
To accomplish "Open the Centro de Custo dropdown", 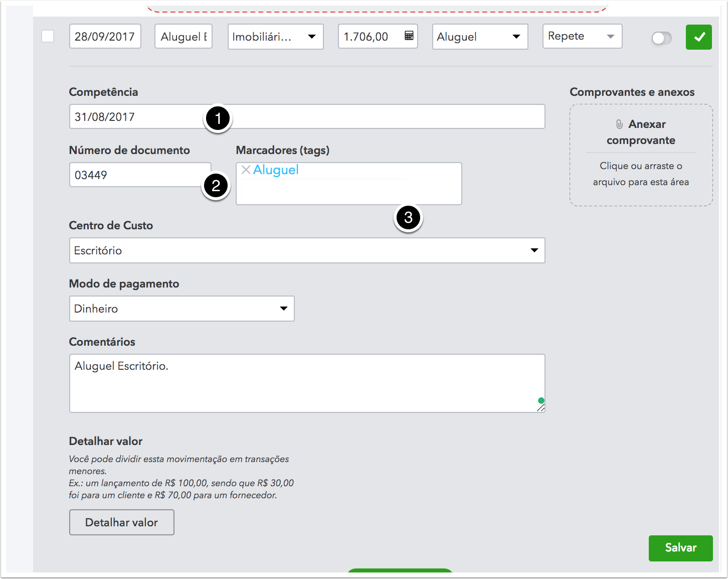I will 307,250.
